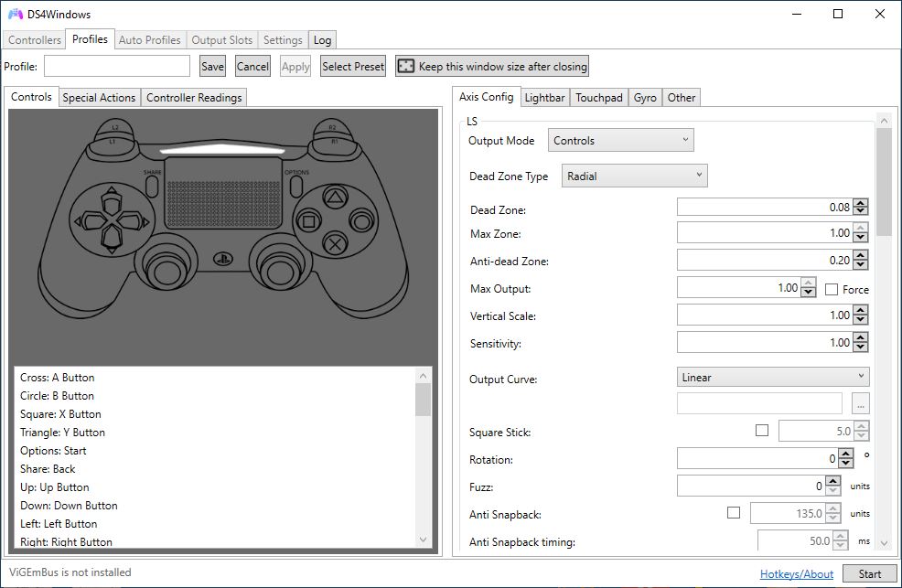Click the Cross button on controller image

coord(335,244)
